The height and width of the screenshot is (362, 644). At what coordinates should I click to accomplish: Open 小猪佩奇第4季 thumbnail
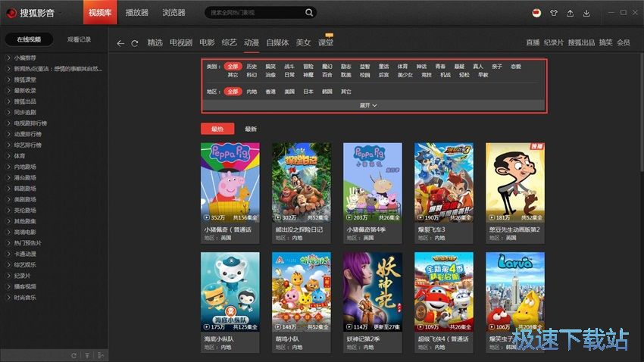373,183
